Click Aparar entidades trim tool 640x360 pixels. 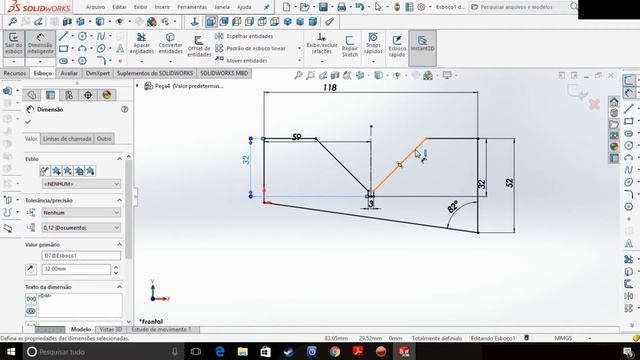pyautogui.click(x=142, y=44)
